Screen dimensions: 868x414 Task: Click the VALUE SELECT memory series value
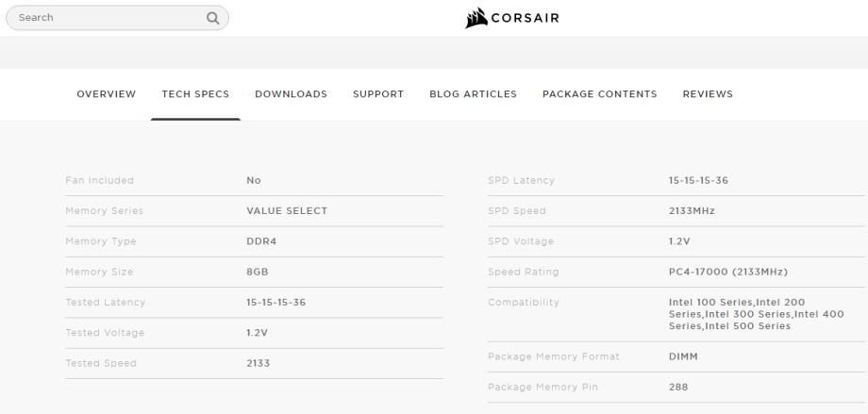[x=287, y=211]
